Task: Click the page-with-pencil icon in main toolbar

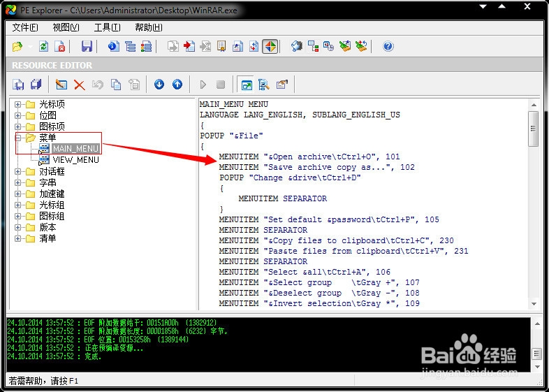Action: [x=237, y=46]
